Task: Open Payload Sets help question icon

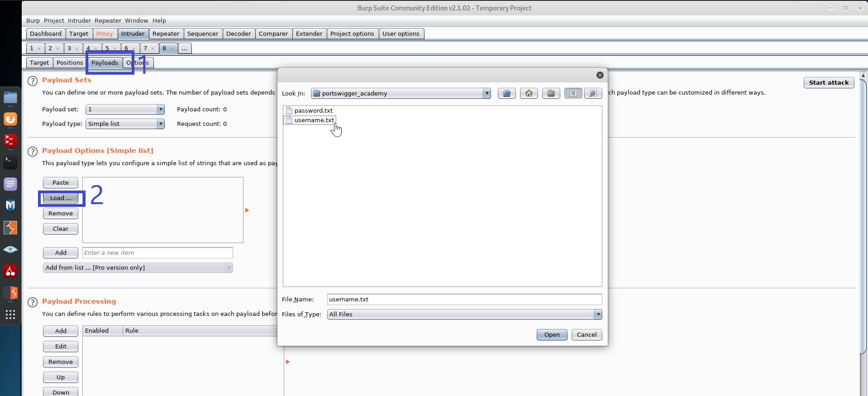Action: (x=33, y=81)
